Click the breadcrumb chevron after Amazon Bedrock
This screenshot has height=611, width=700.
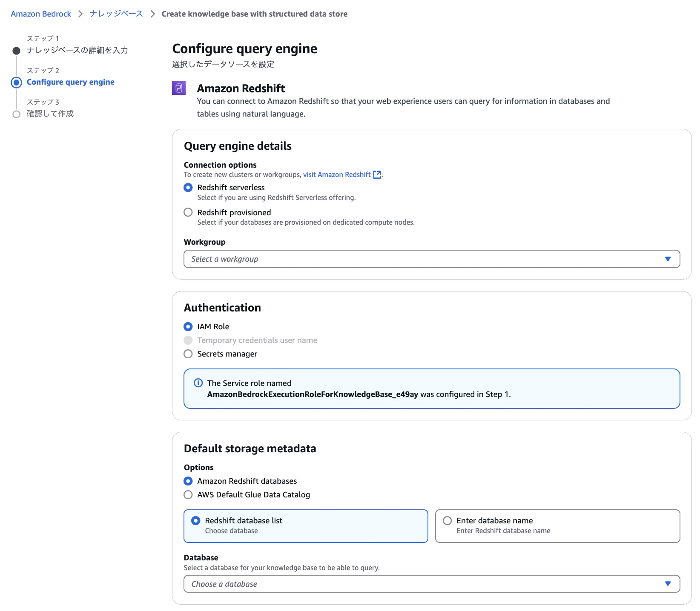(80, 14)
